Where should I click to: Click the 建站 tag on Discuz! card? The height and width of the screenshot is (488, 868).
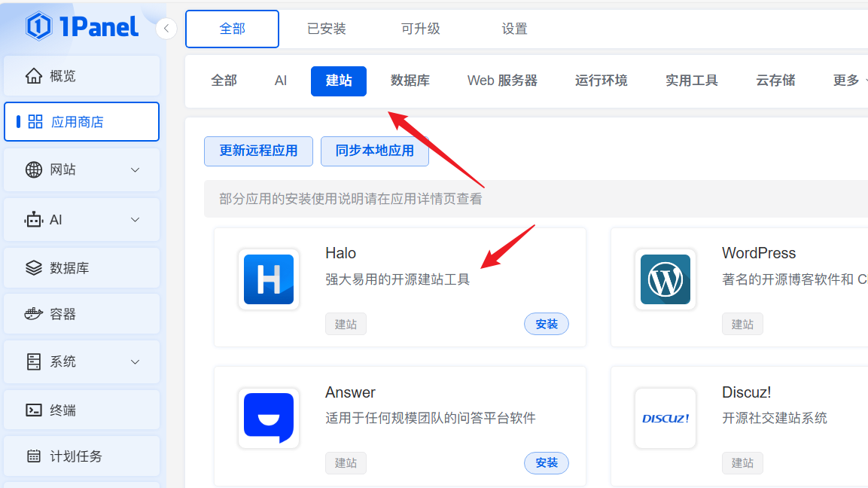click(x=742, y=463)
